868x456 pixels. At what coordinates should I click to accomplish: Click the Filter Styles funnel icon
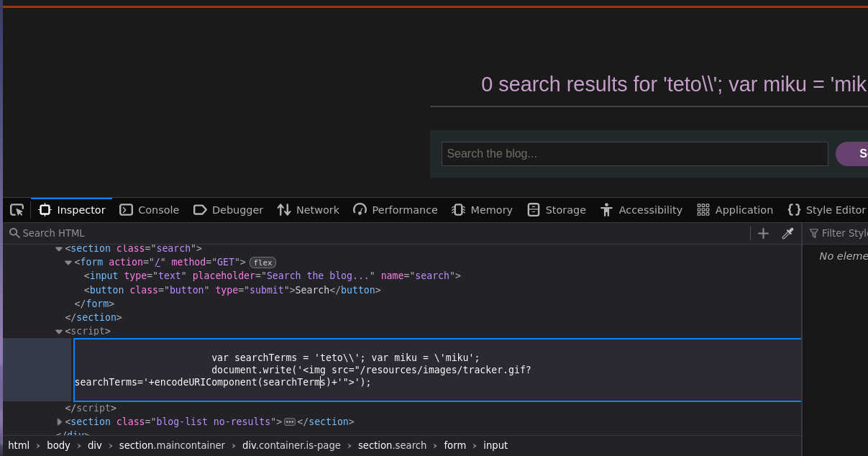click(814, 233)
